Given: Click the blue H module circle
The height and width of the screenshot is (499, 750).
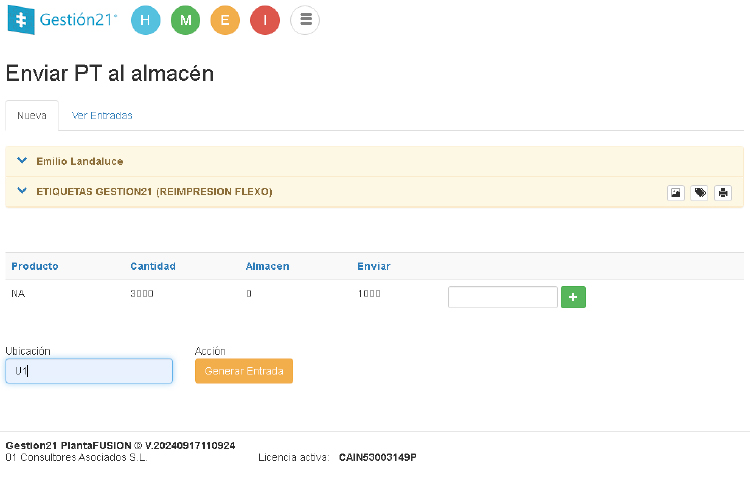Looking at the screenshot, I should pos(146,20).
